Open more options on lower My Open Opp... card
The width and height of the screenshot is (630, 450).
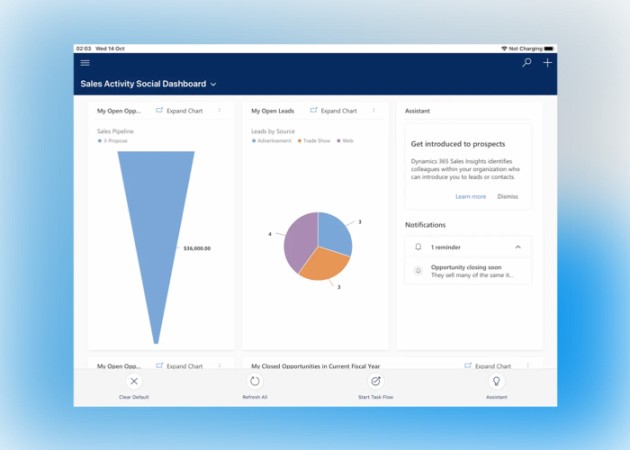pyautogui.click(x=219, y=365)
